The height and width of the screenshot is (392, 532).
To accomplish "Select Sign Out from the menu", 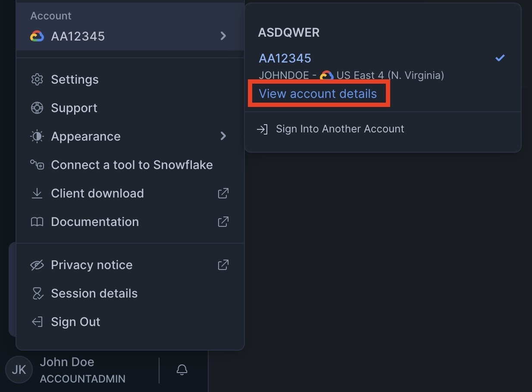I will click(x=75, y=322).
